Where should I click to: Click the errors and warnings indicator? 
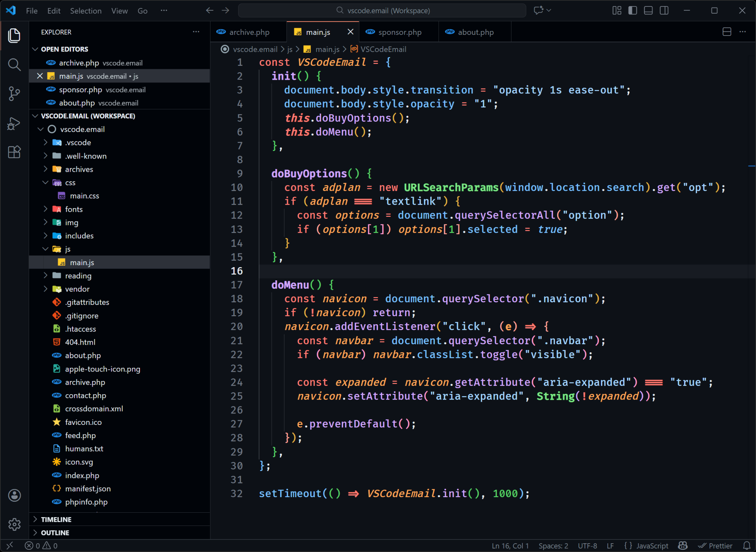tap(41, 546)
